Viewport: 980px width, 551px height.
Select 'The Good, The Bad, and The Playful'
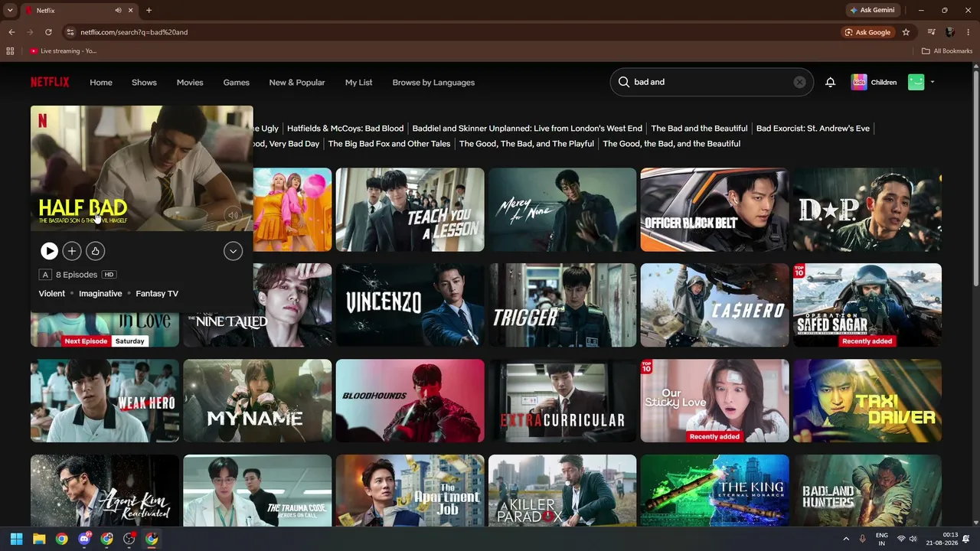click(x=527, y=144)
